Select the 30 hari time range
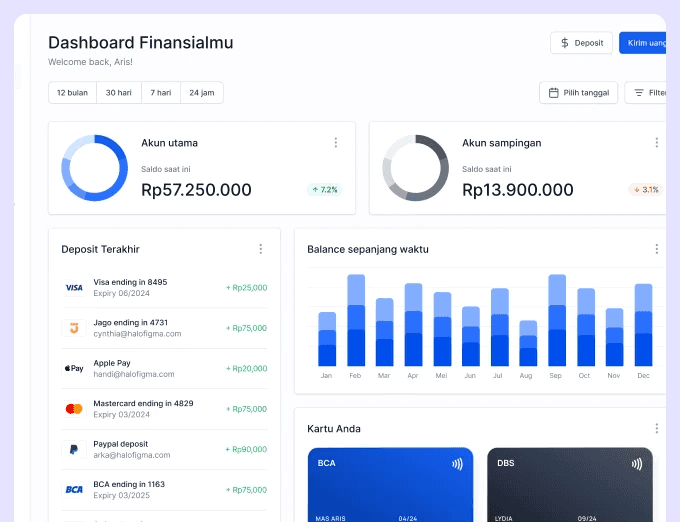Image resolution: width=680 pixels, height=522 pixels. pos(118,93)
